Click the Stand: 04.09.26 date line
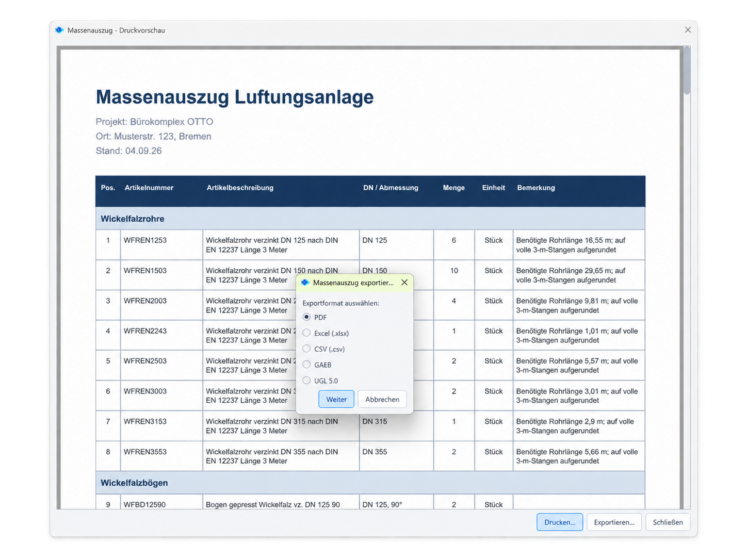Screen dimensions: 747x560 click(128, 151)
